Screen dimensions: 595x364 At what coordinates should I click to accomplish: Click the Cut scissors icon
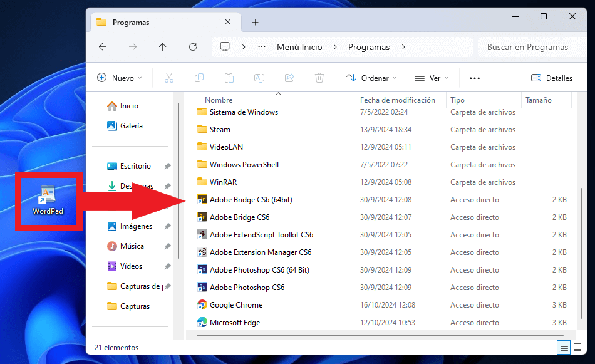coord(169,78)
